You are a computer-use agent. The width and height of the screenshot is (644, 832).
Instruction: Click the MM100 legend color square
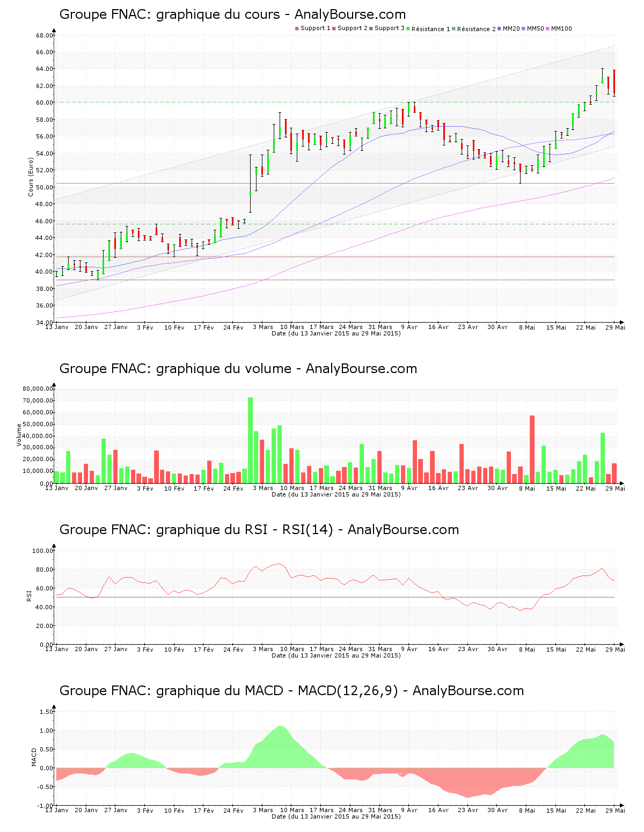[547, 28]
